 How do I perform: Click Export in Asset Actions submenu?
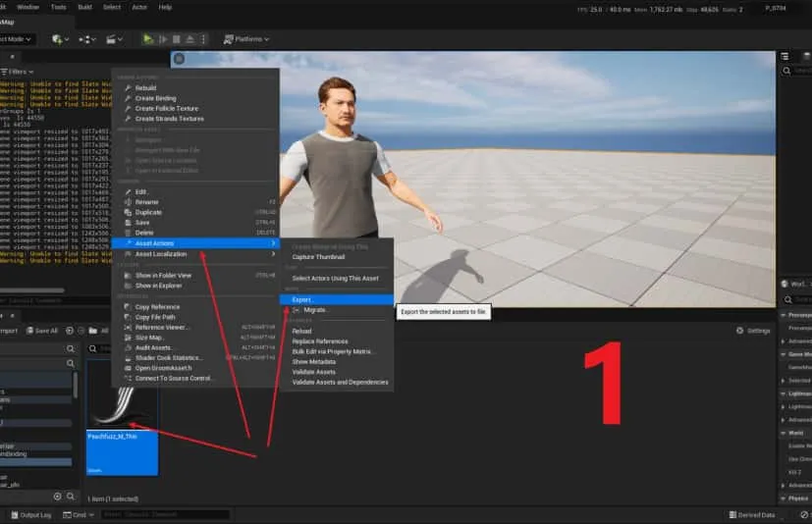(x=337, y=300)
